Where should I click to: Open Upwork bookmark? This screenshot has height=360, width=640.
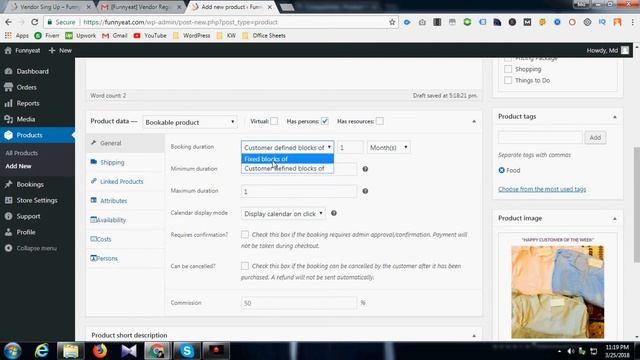point(81,36)
